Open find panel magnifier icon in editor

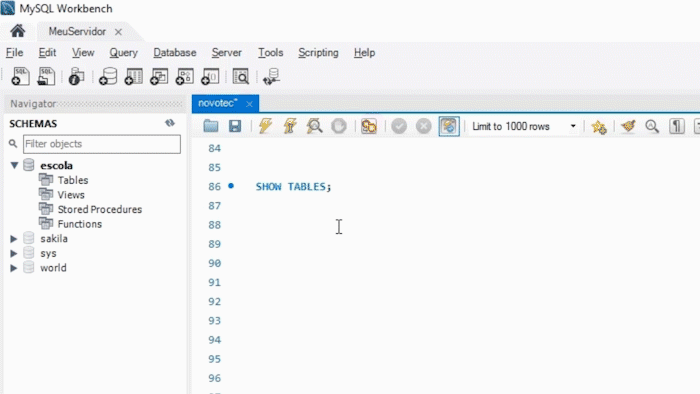(x=652, y=126)
